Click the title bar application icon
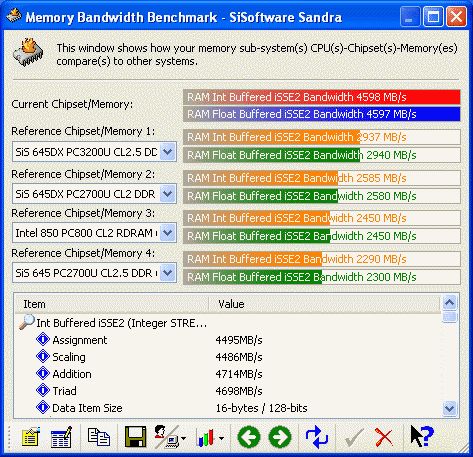Image resolution: width=473 pixels, height=457 pixels. tap(14, 16)
